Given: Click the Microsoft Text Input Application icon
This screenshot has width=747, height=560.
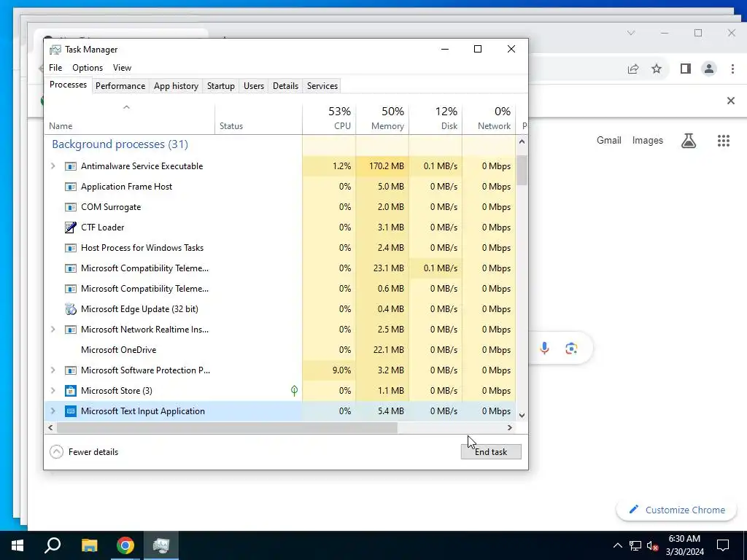Looking at the screenshot, I should point(71,411).
